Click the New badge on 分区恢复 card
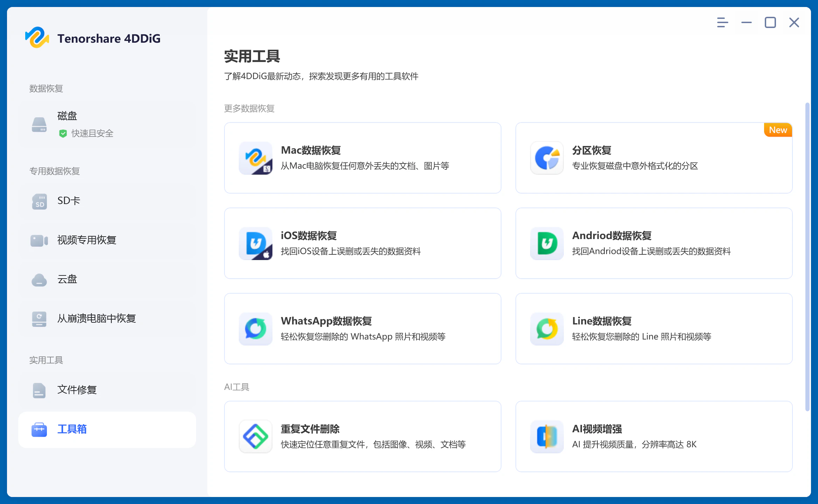The image size is (818, 504). pos(778,130)
